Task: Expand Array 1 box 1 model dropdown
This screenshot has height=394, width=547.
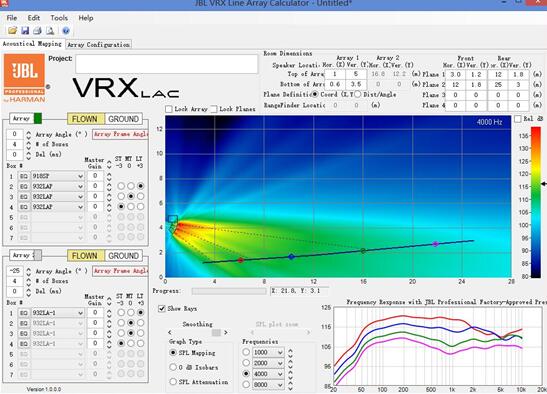Action: [58, 176]
